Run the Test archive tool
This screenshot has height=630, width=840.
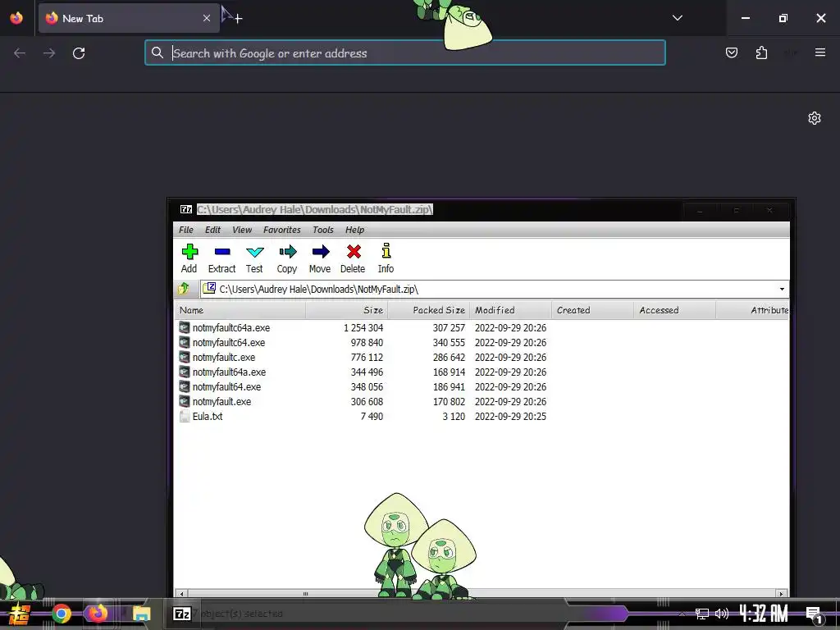tap(254, 258)
